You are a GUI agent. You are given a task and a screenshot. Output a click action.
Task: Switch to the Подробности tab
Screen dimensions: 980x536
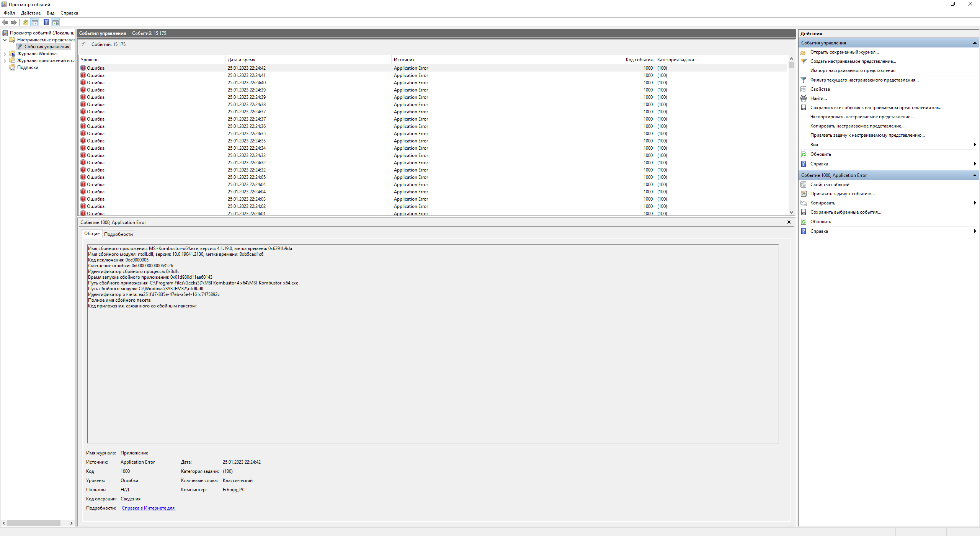coord(118,234)
